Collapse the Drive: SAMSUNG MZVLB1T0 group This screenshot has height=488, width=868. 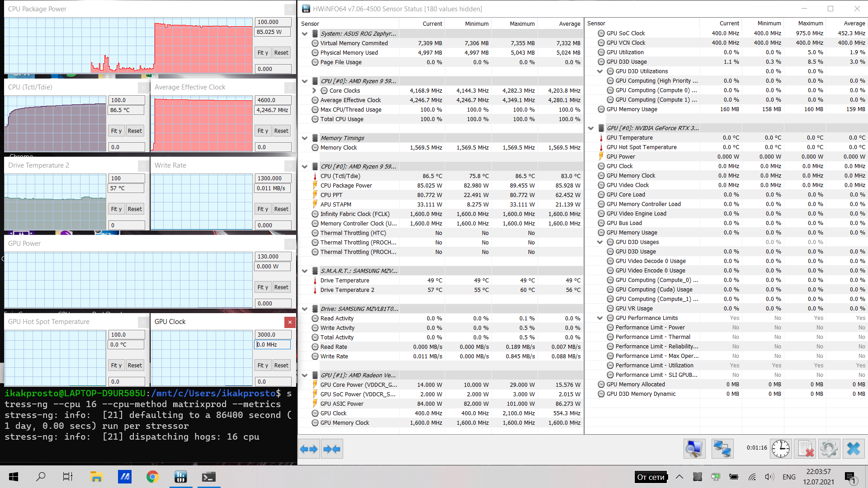[x=305, y=309]
